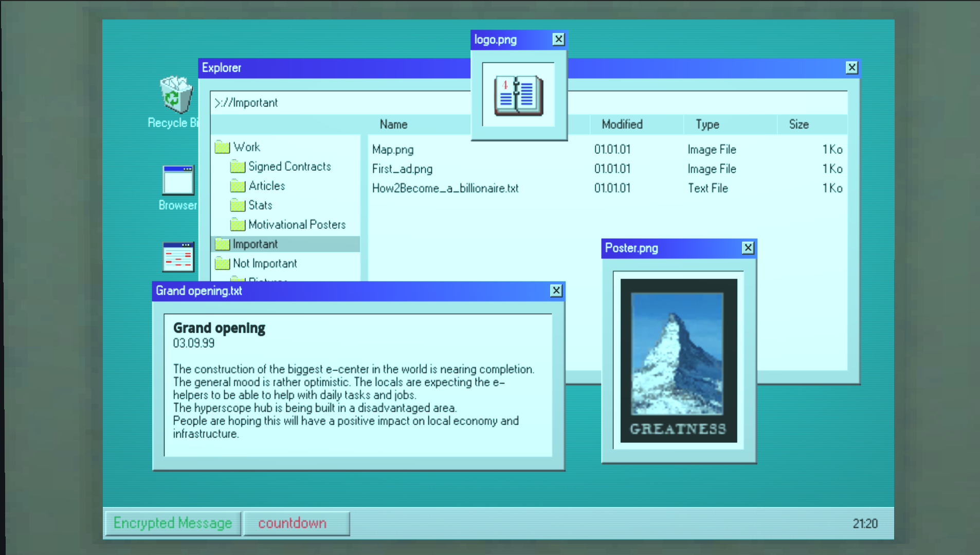
Task: Click the Explorer window title text
Action: tap(221, 68)
